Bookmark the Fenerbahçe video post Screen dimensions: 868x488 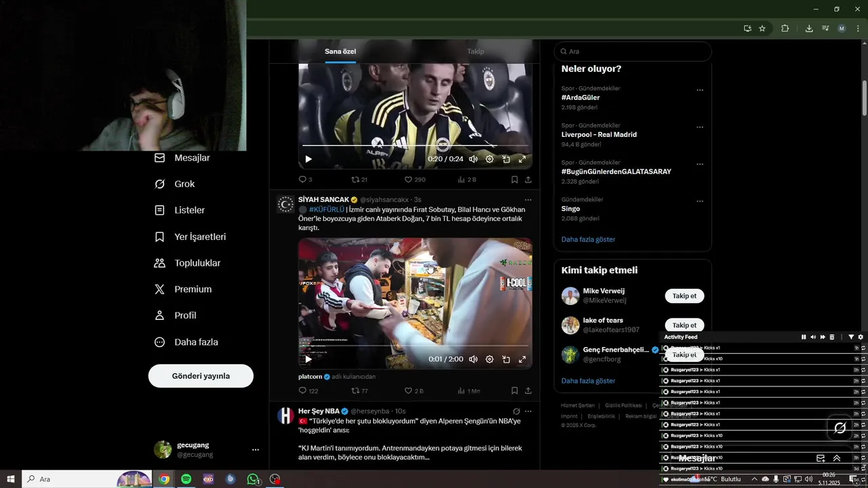(x=515, y=180)
